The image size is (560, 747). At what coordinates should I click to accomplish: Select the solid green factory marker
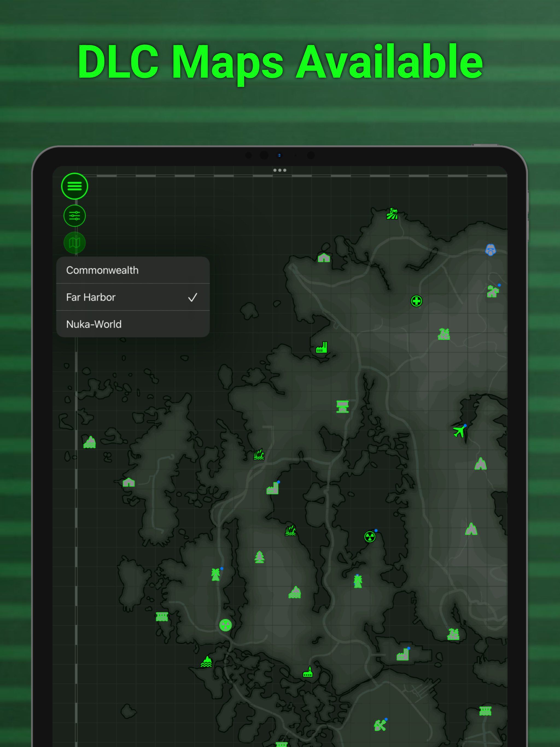coord(322,348)
